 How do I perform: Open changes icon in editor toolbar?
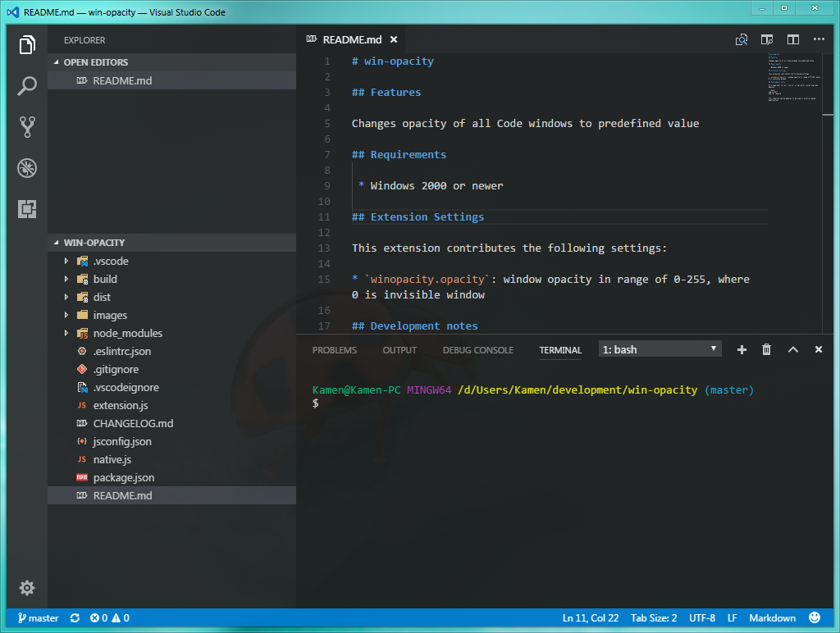coord(742,39)
